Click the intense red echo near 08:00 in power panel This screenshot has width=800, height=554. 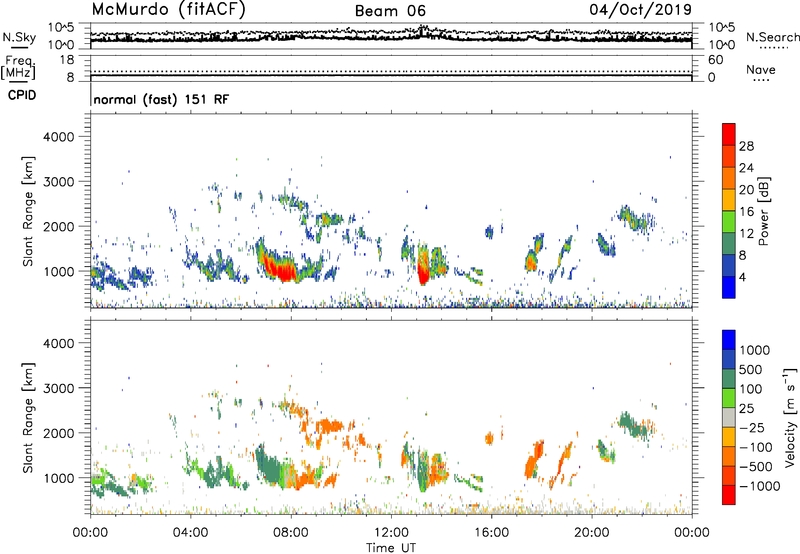click(282, 269)
